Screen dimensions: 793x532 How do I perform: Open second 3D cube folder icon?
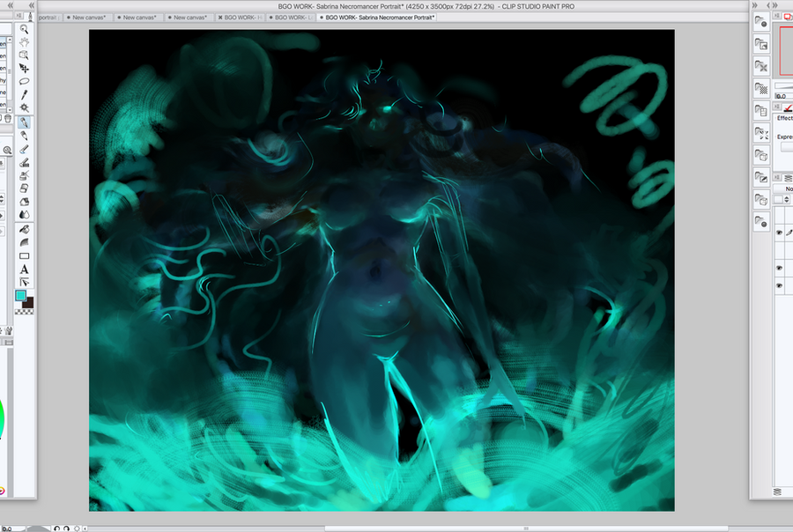click(761, 200)
